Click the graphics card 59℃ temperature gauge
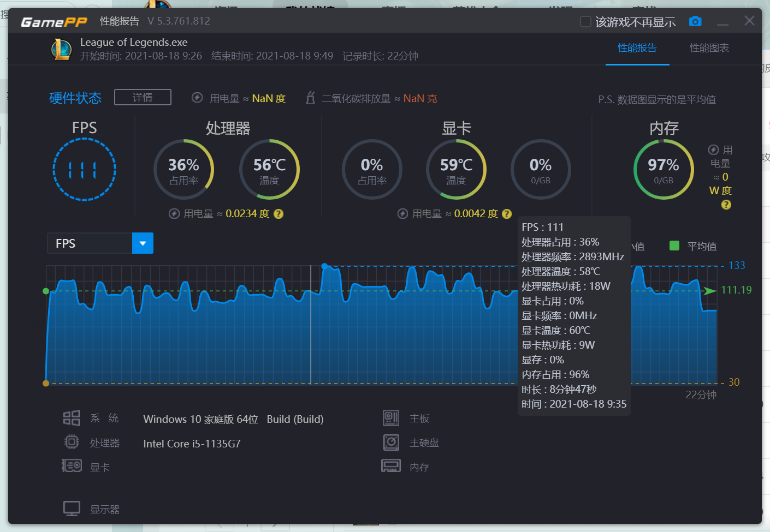 (456, 170)
